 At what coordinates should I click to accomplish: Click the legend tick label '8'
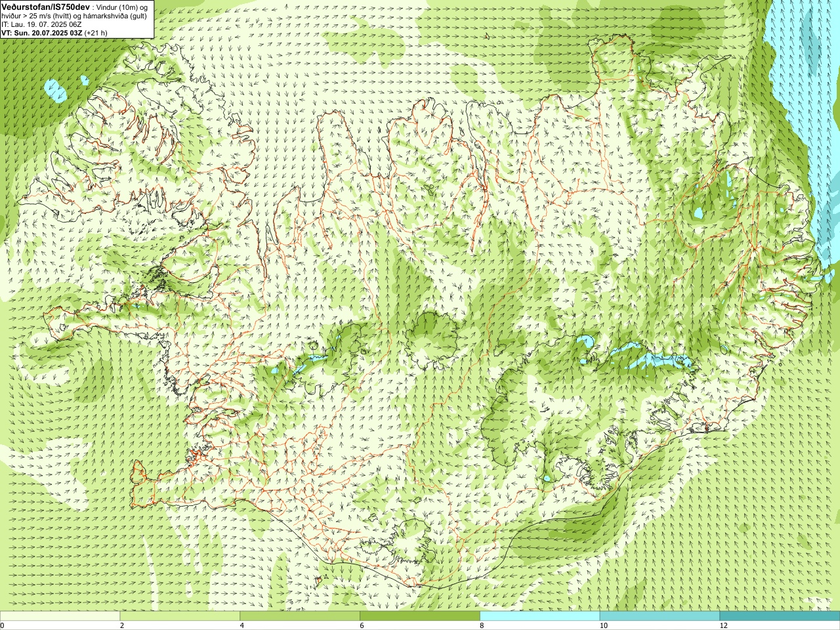[482, 626]
